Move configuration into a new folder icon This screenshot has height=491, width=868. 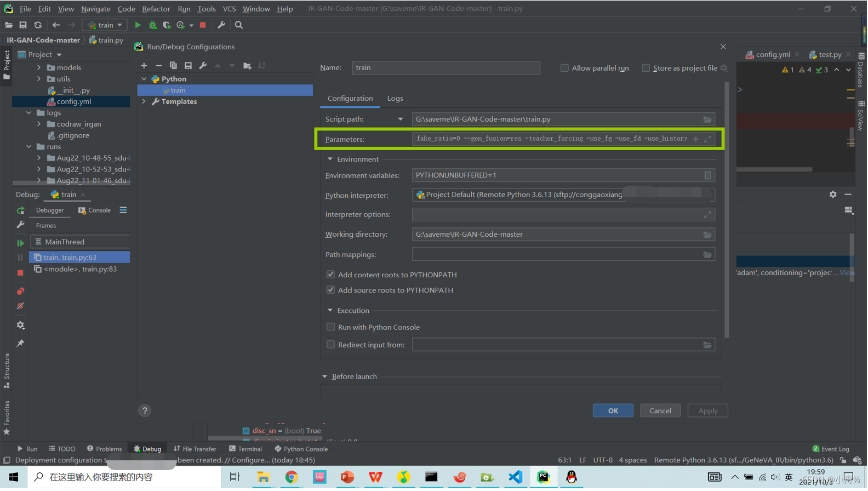click(247, 66)
